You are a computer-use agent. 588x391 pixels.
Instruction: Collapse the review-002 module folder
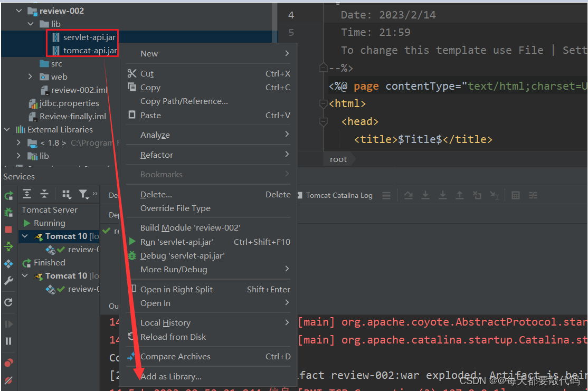(x=19, y=11)
